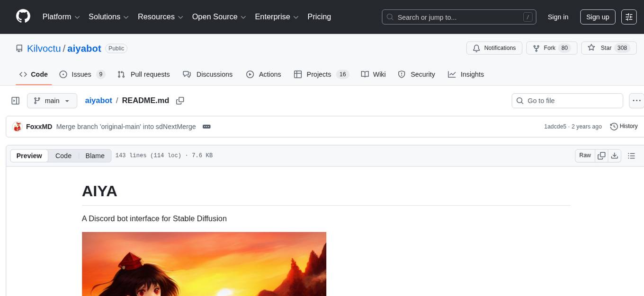Switch to the Blame tab
Image resolution: width=644 pixels, height=296 pixels.
click(x=95, y=156)
